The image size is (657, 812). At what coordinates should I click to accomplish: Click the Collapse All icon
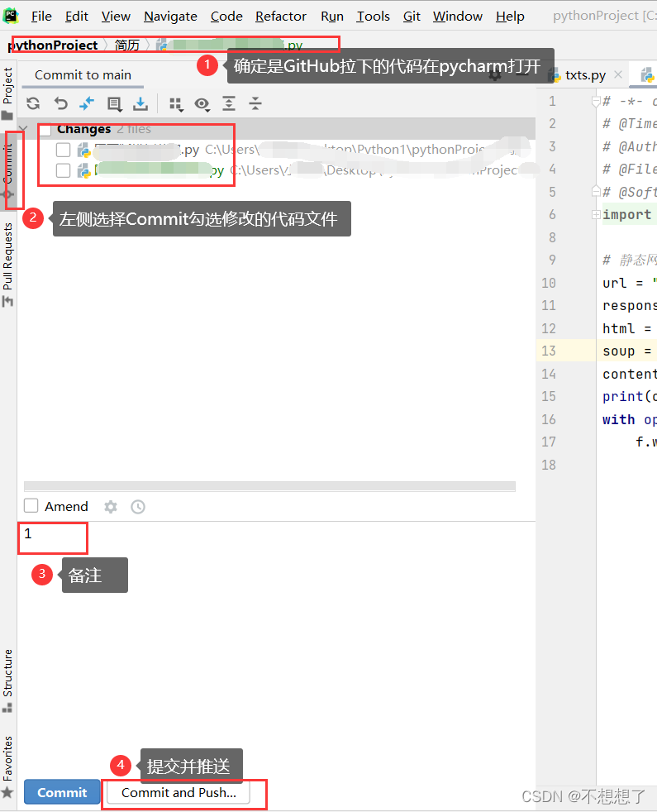(255, 103)
